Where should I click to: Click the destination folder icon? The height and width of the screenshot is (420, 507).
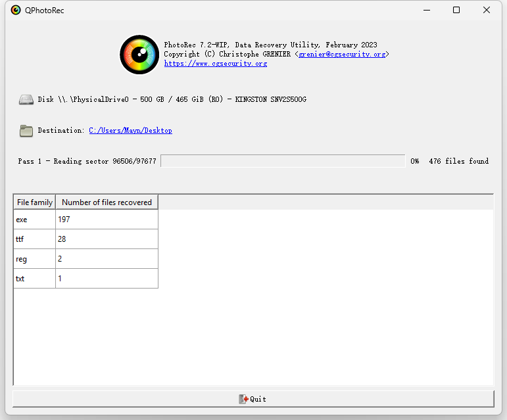pyautogui.click(x=26, y=131)
